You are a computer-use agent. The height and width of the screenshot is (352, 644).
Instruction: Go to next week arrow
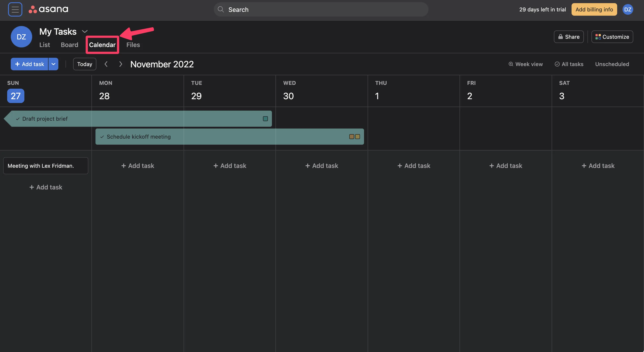click(121, 64)
